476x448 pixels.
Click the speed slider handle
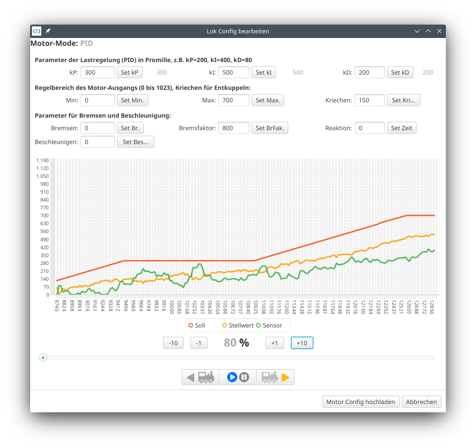click(43, 358)
